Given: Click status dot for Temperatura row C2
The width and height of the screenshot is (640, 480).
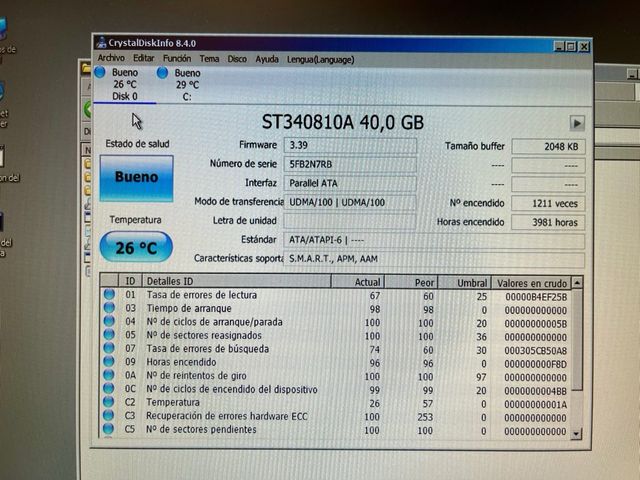Looking at the screenshot, I should coord(109,402).
